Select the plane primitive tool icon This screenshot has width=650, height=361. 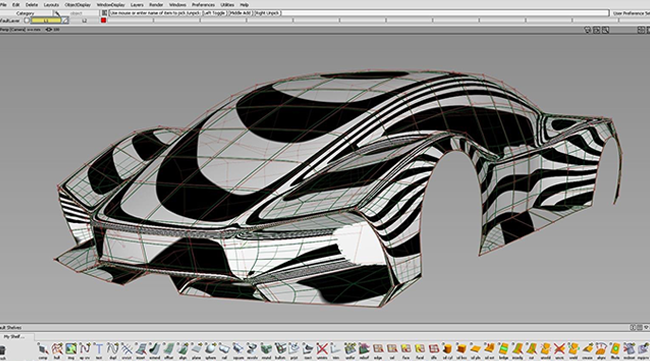[x=196, y=349]
